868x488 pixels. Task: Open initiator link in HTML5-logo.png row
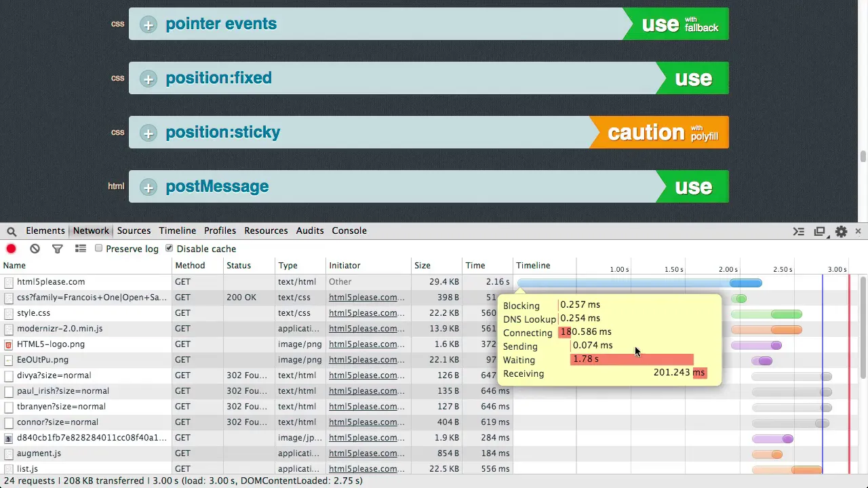[x=367, y=344]
